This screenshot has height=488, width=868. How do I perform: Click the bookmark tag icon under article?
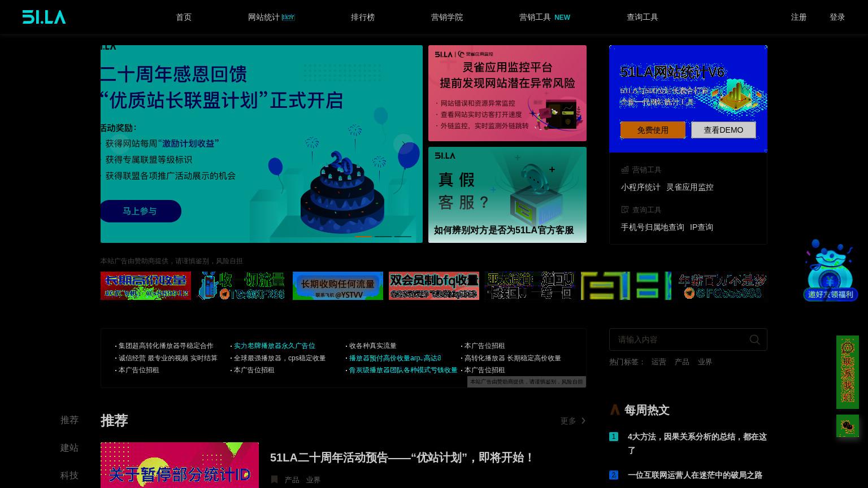click(274, 480)
